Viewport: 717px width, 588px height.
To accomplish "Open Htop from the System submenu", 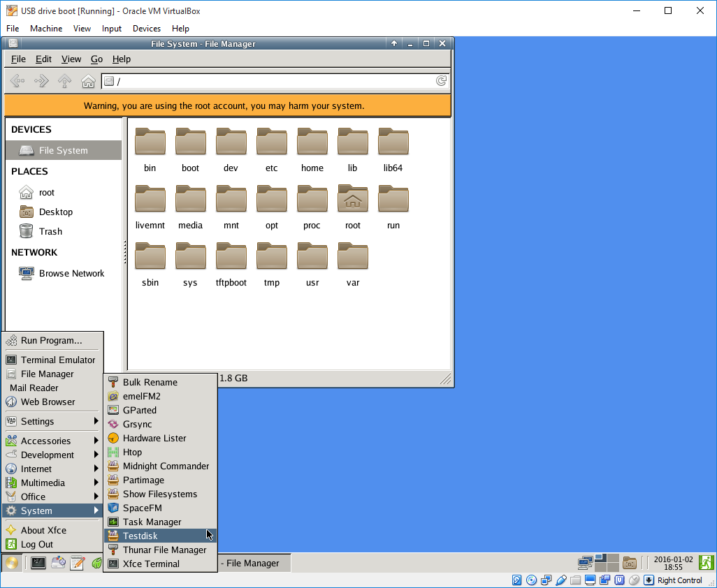I will [x=160, y=453].
